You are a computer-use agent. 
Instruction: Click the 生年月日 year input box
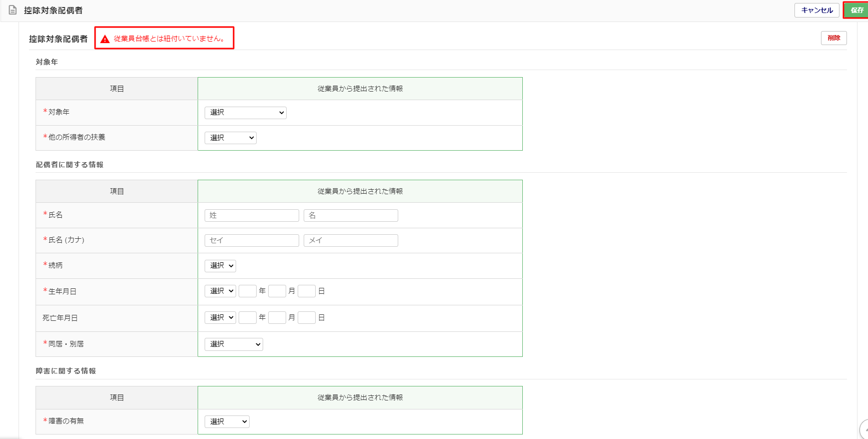248,291
